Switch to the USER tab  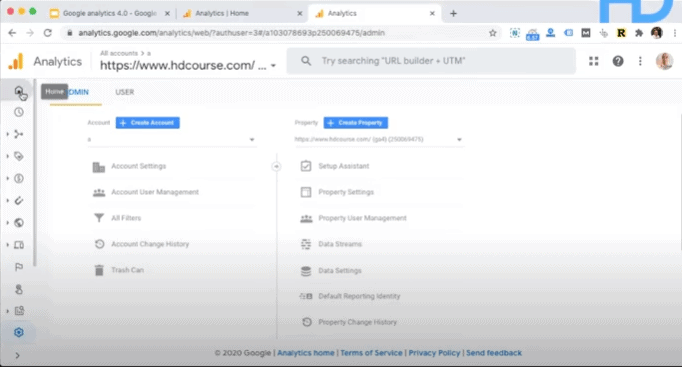124,92
